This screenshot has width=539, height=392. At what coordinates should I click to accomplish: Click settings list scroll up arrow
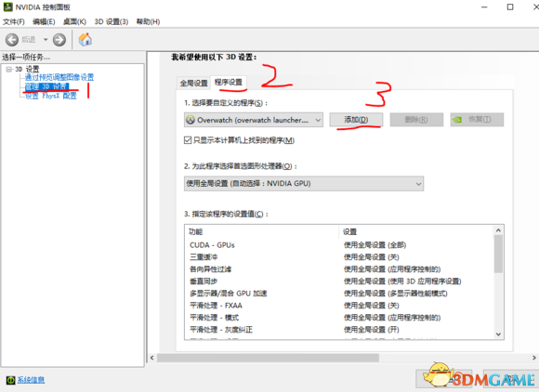[x=498, y=230]
